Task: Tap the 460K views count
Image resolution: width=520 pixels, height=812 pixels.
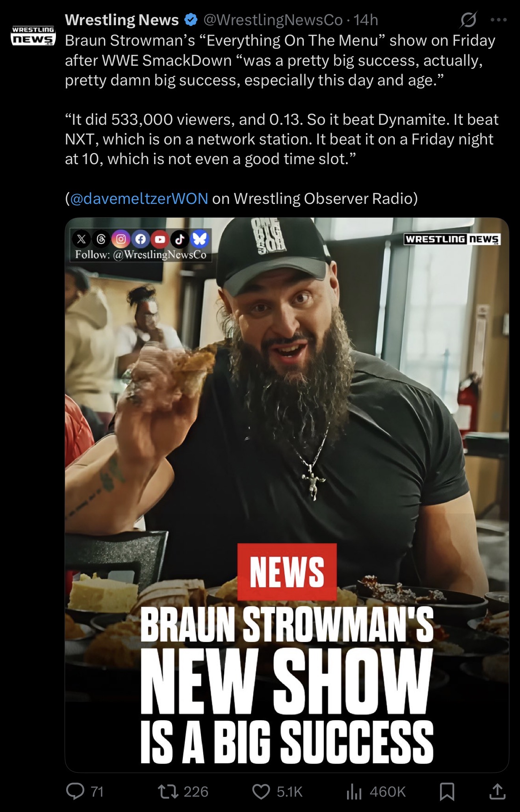Action: (388, 792)
